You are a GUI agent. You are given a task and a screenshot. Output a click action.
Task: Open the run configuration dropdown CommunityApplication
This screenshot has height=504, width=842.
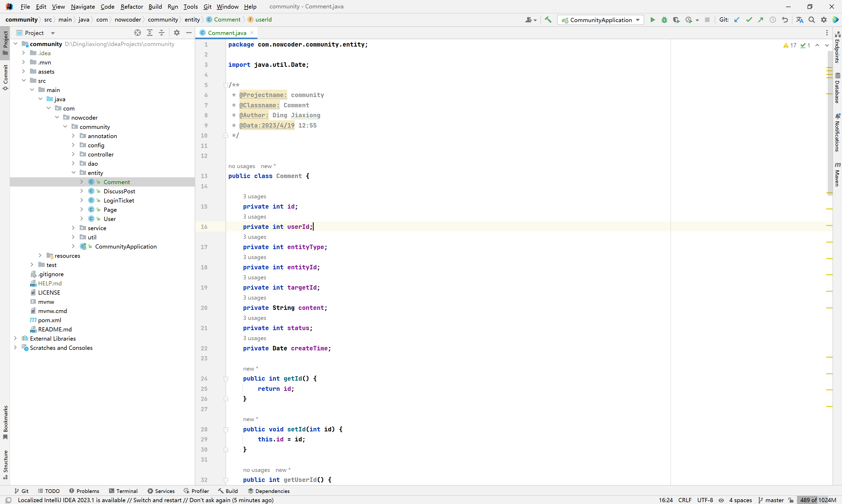click(x=600, y=20)
